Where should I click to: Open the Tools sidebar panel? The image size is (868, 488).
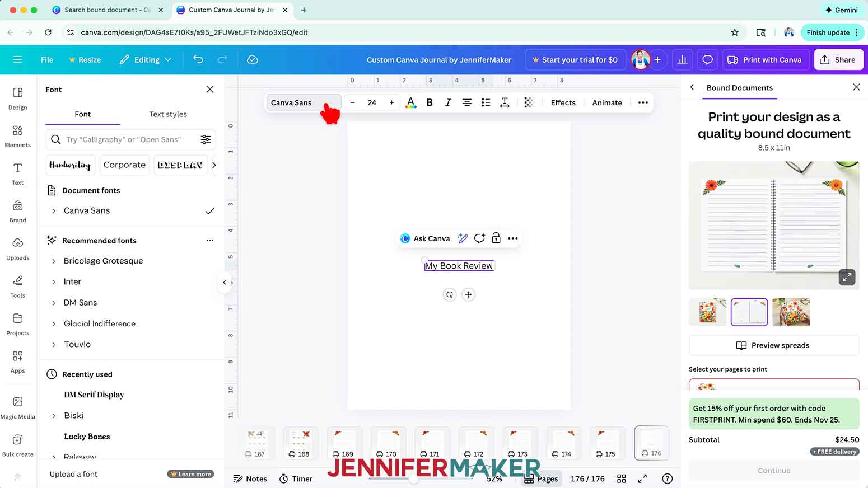[x=17, y=287]
